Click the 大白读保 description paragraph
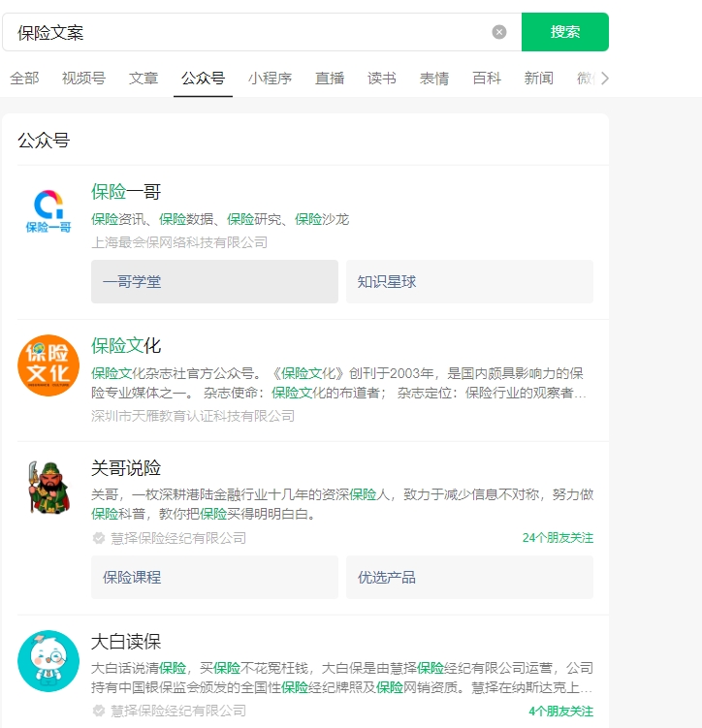 (x=342, y=678)
